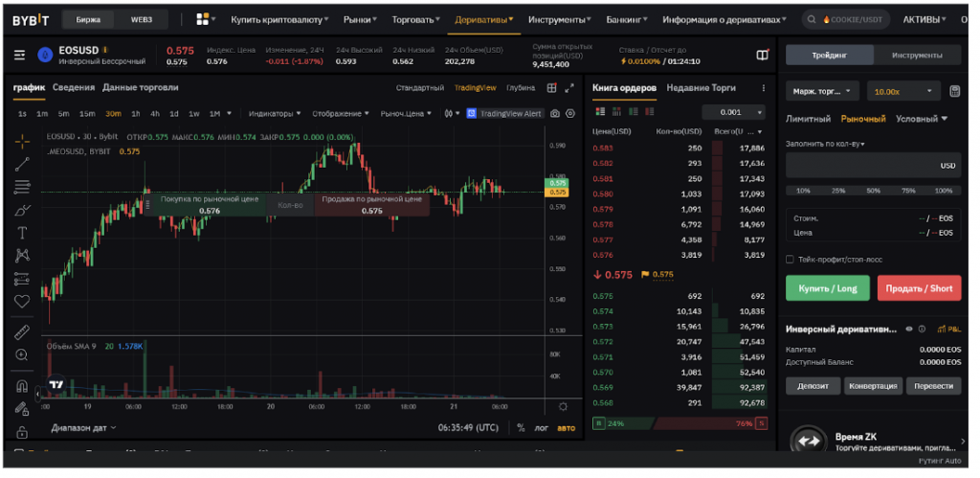Click the ruler measure tool
Viewport: 980px width, 478px height.
23,331
